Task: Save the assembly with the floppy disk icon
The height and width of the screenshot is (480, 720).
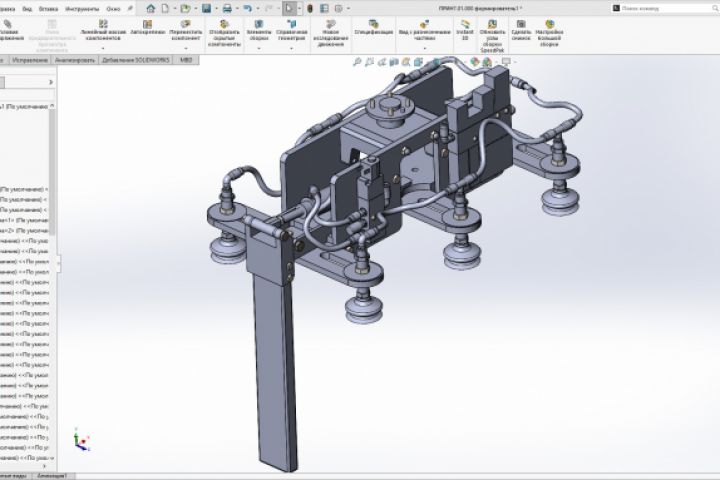Action: coord(207,8)
